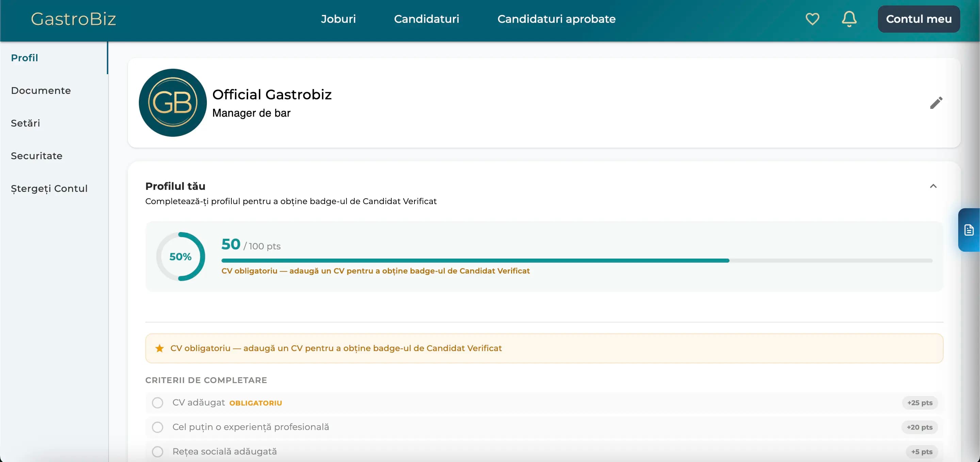
Task: Click the Profilul tău heading
Action: [x=175, y=186]
